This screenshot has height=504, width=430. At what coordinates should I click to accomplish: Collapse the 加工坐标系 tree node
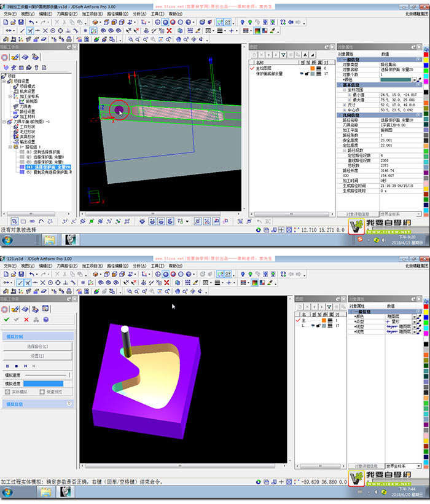(x=10, y=96)
